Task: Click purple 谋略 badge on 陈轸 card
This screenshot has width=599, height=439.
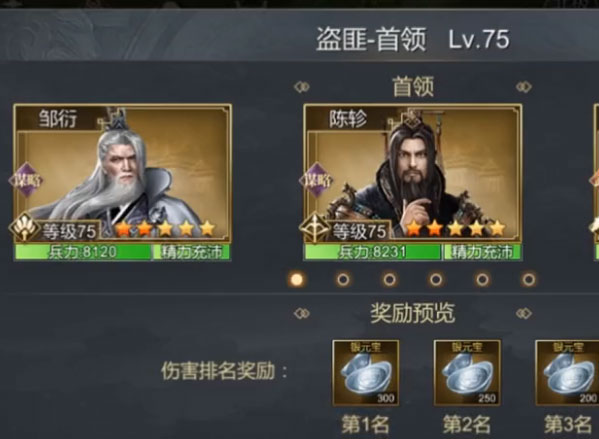Action: coord(317,180)
